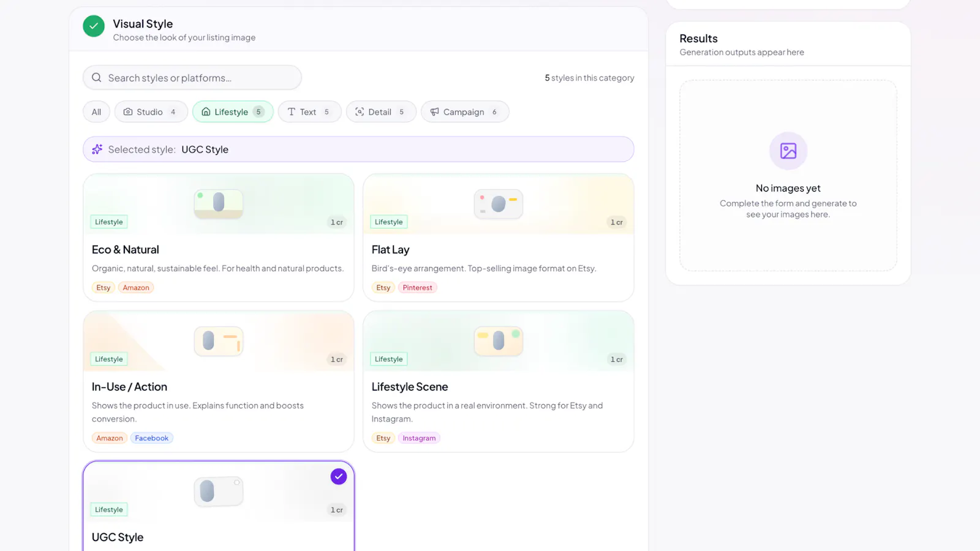Click the Eco & Natural preview thumbnail
Image resolution: width=980 pixels, height=551 pixels.
click(219, 204)
